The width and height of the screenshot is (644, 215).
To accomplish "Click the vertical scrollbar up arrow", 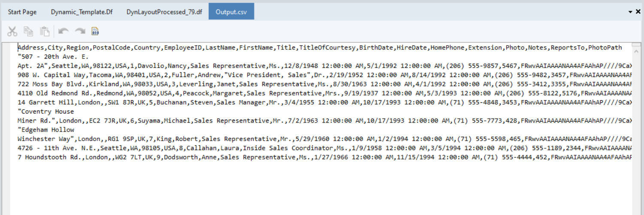I will (637, 50).
